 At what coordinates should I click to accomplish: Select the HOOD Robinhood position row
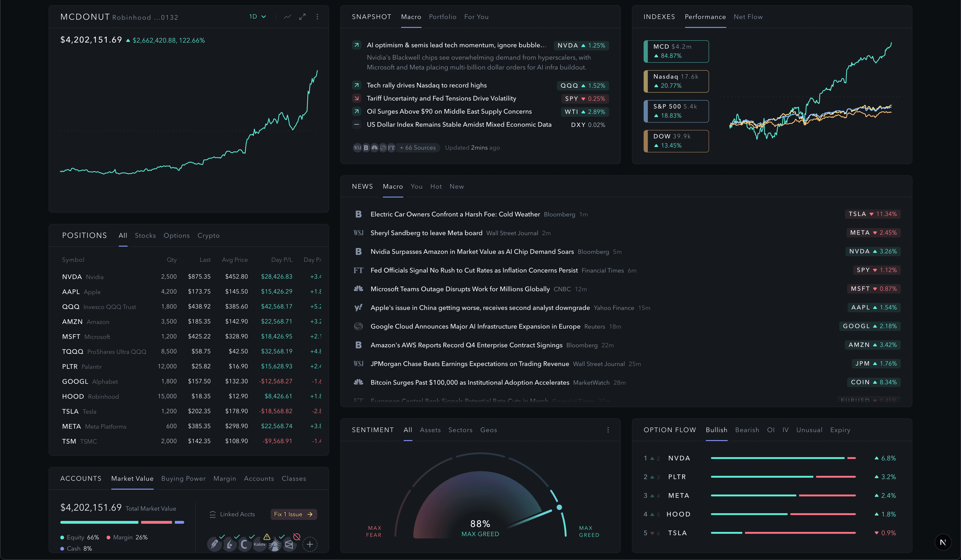point(191,396)
